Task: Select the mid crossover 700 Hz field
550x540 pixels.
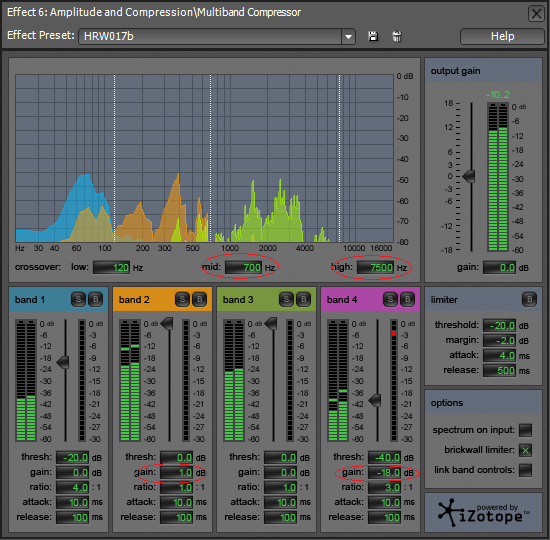Action: (244, 268)
